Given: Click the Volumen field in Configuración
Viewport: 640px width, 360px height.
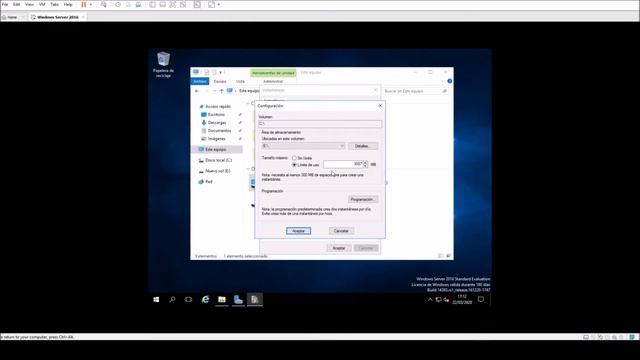Looking at the screenshot, I should pos(320,124).
